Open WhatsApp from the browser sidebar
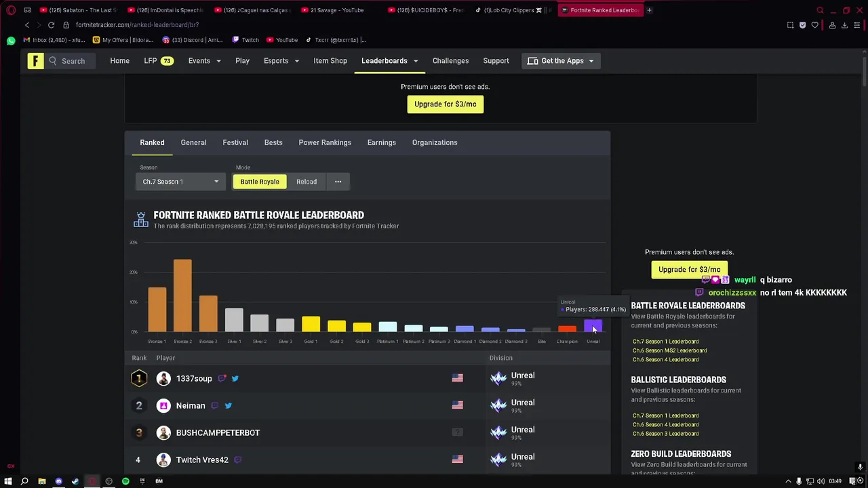The width and height of the screenshot is (868, 488). (11, 41)
